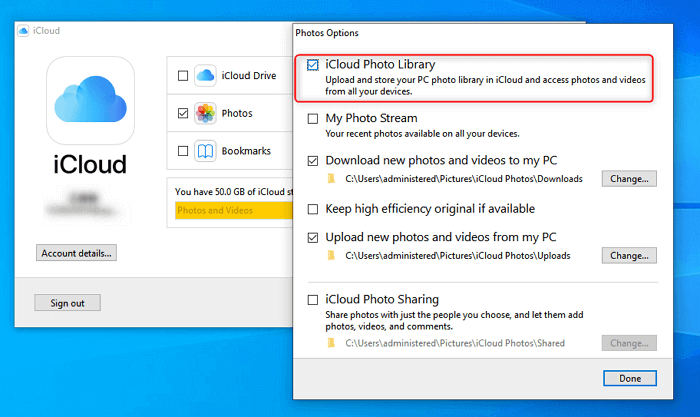This screenshot has height=417, width=700.
Task: Tick the Bookmarks checkbox
Action: click(182, 152)
